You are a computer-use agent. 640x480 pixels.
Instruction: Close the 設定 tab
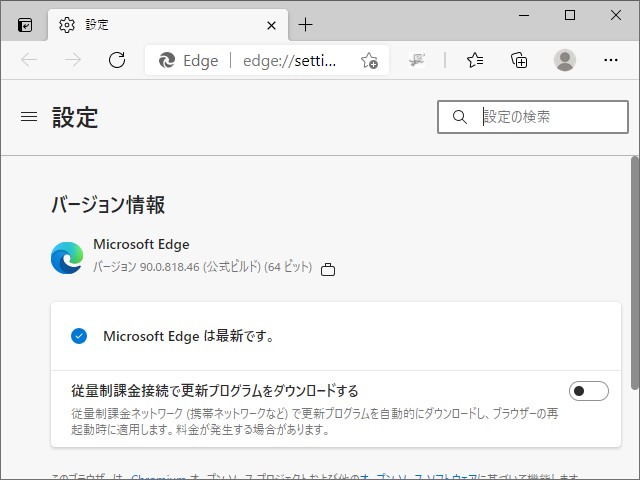click(x=271, y=26)
